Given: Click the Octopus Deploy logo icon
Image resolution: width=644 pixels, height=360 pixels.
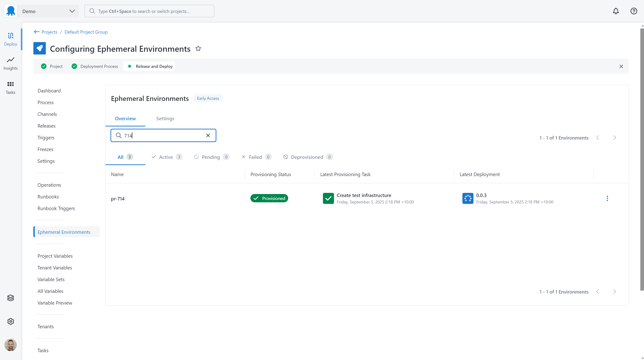Looking at the screenshot, I should click(11, 11).
